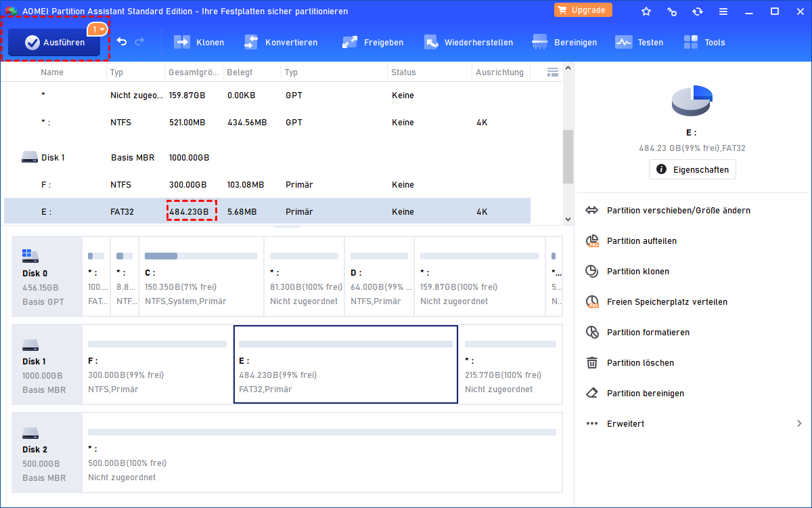This screenshot has width=812, height=508.
Task: Open the Testen toolbar item
Action: [x=639, y=42]
